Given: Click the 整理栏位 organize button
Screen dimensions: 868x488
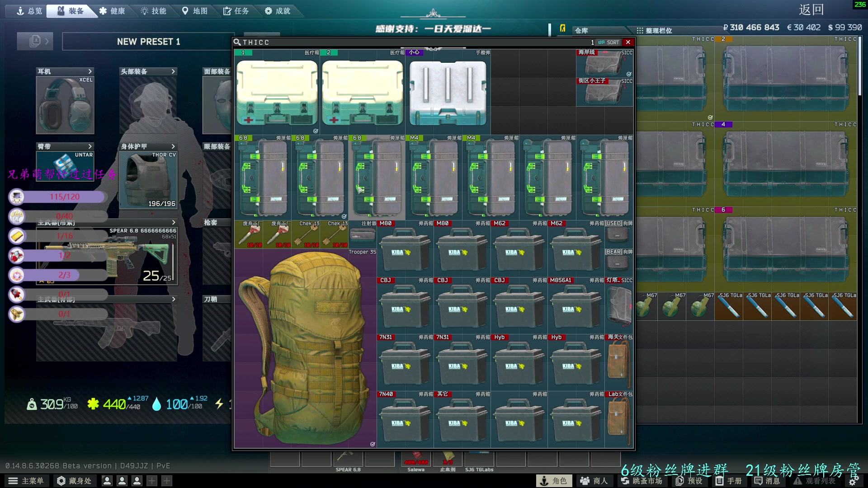Looking at the screenshot, I should (654, 30).
